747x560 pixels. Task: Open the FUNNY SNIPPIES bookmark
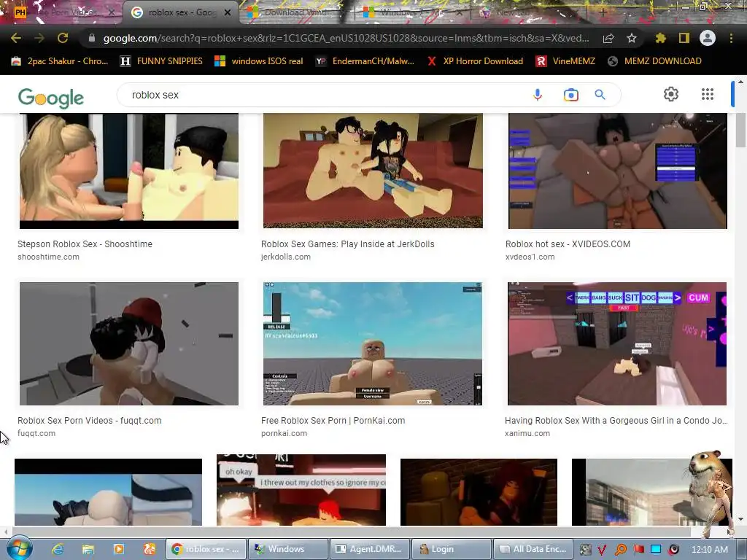(161, 61)
